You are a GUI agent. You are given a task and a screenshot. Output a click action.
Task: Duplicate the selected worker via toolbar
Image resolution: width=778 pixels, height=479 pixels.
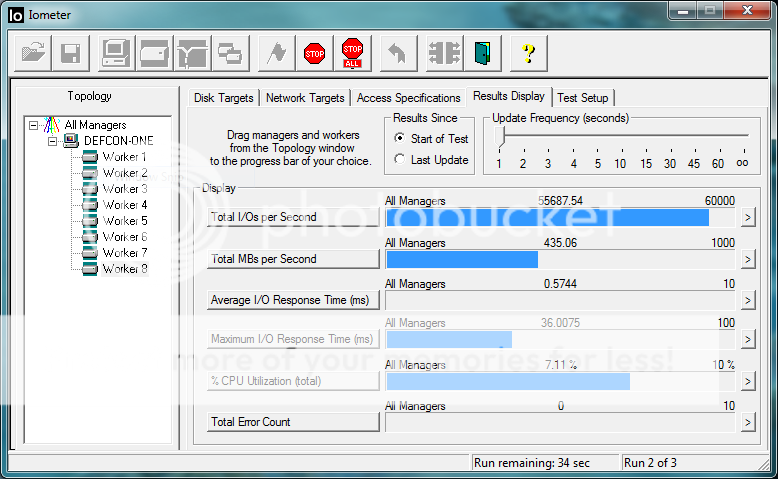[229, 52]
